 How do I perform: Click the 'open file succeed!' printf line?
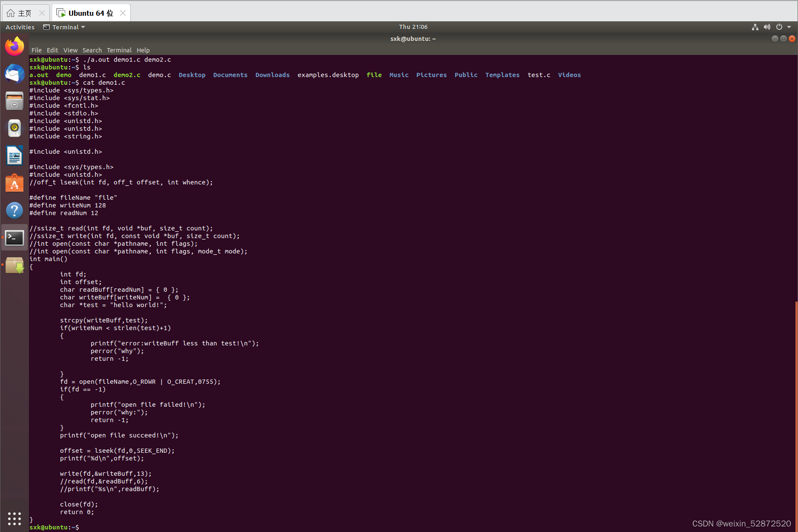tap(119, 435)
